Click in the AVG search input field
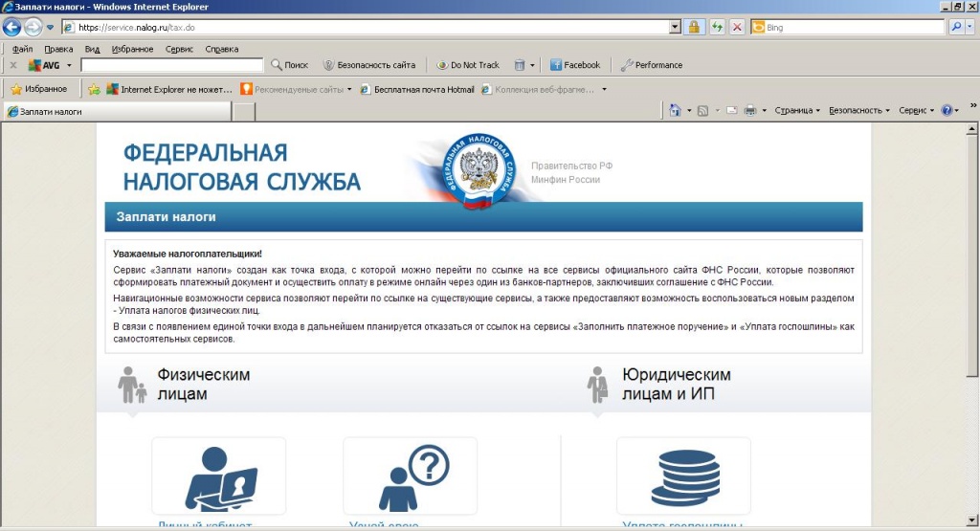Viewport: 980px width, 531px height. 171,65
